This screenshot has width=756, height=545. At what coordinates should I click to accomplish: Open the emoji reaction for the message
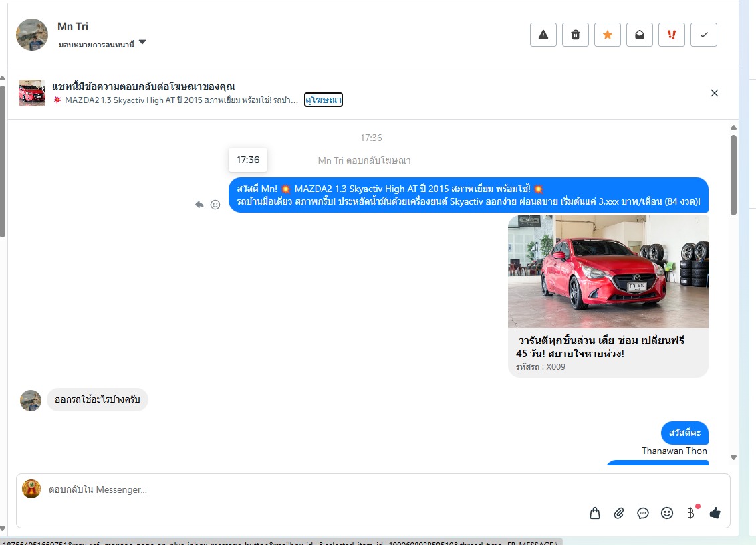click(215, 205)
